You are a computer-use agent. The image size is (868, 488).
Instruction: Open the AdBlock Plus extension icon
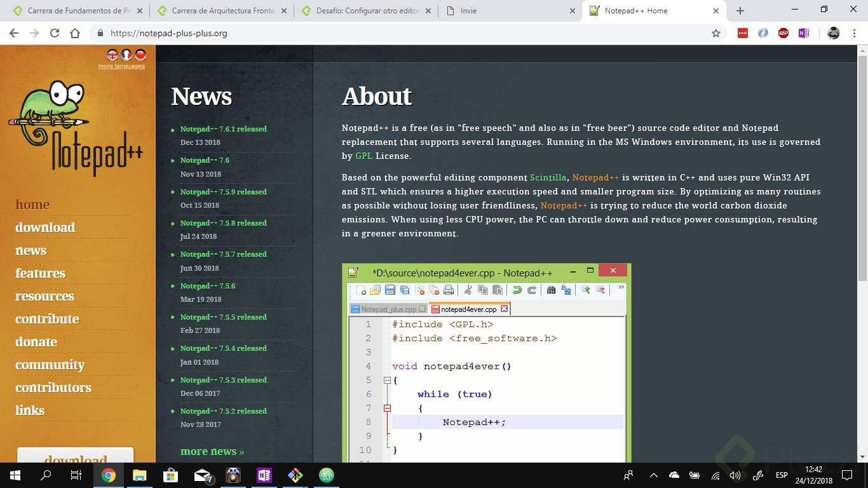point(783,33)
